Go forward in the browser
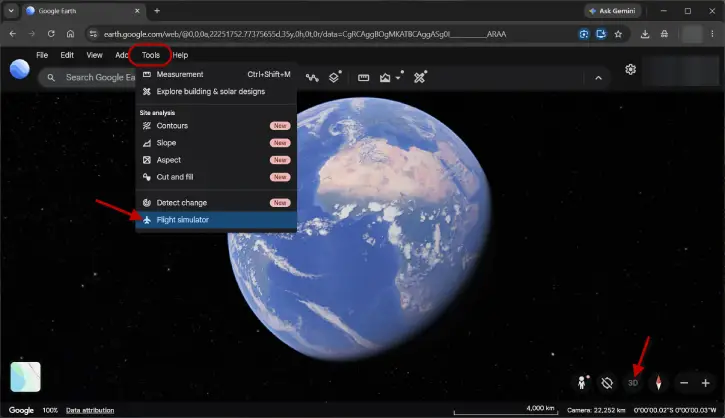This screenshot has height=418, width=725. click(x=31, y=34)
